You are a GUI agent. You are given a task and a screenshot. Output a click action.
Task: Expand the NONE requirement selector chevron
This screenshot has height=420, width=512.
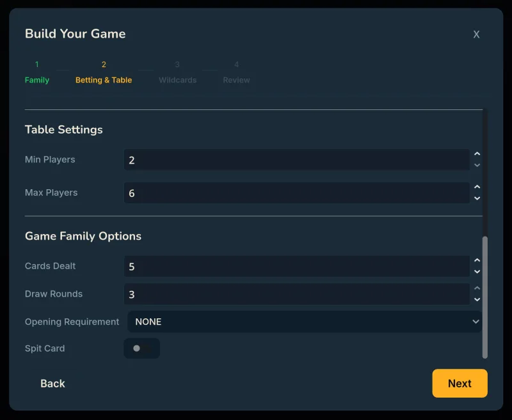(476, 322)
